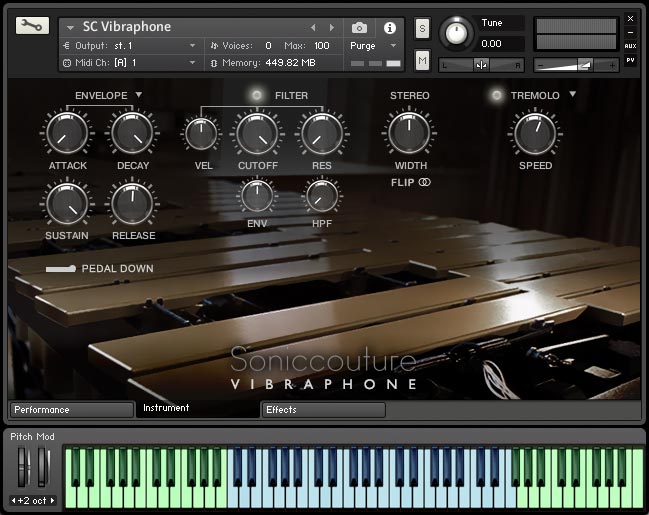Click the DECAY envelope knob

(132, 133)
